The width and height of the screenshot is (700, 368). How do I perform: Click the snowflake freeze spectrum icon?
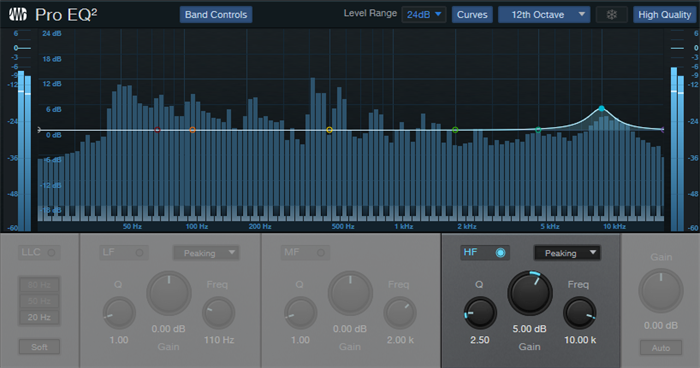coord(612,15)
